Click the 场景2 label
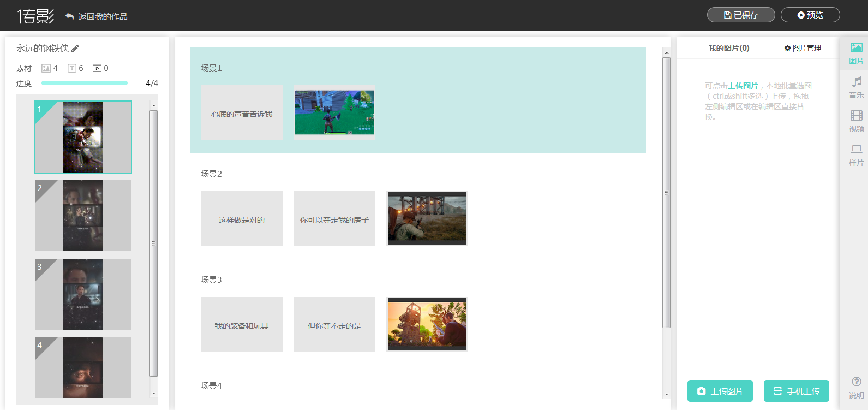Viewport: 868px width, 410px height. [x=211, y=174]
